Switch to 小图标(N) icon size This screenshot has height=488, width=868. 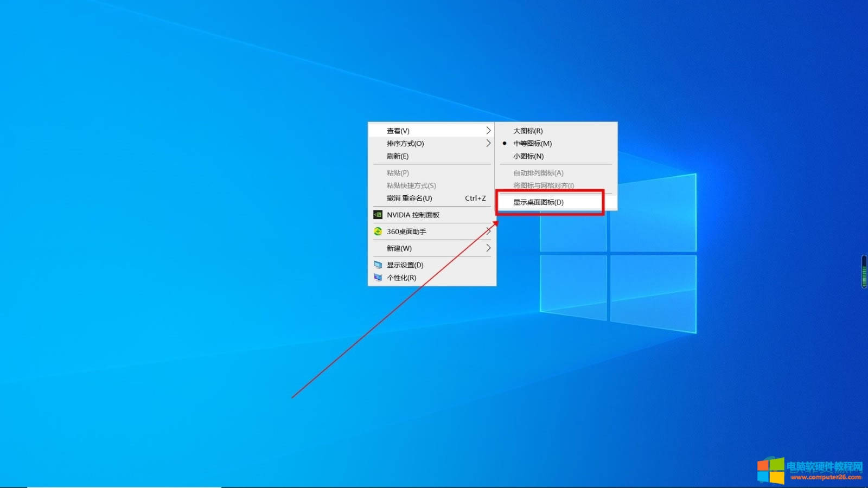[x=528, y=156]
